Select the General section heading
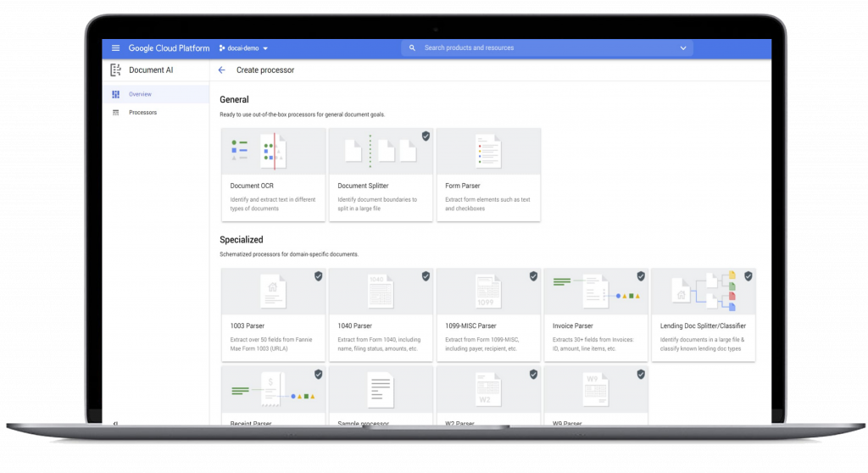Image resolution: width=868 pixels, height=473 pixels. [x=234, y=100]
